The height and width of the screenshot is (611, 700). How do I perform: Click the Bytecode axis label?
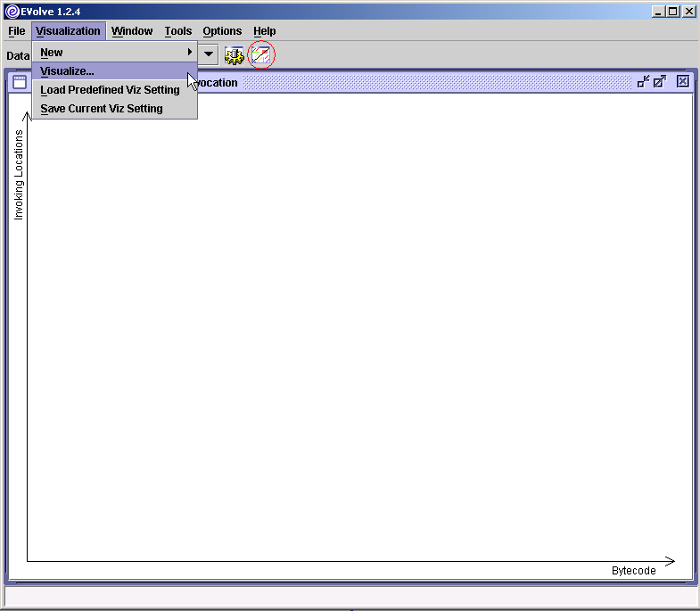click(633, 570)
